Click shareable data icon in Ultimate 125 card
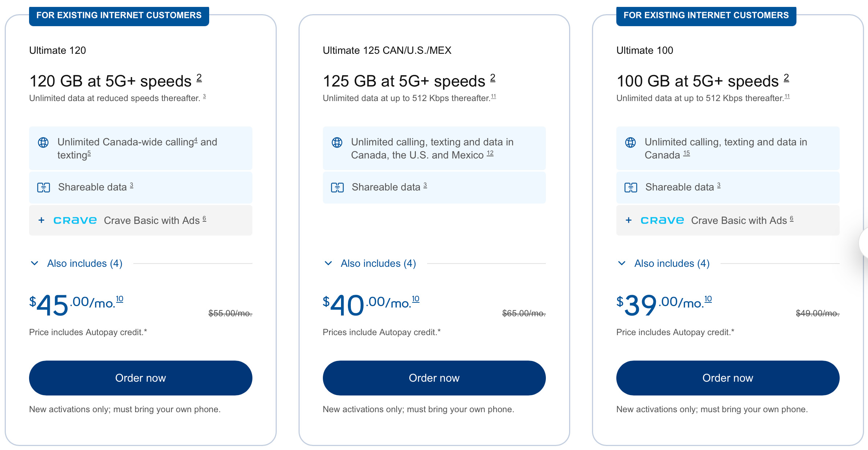Screen dimensions: 868x450 (337, 188)
